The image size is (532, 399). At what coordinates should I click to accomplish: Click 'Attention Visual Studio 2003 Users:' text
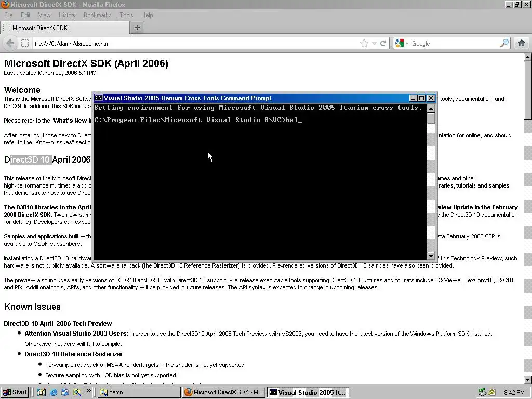pyautogui.click(x=76, y=334)
